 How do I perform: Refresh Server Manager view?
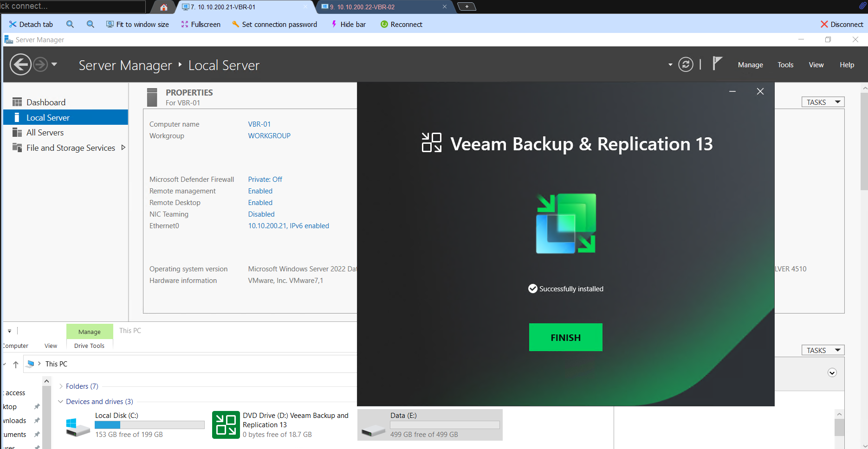(686, 64)
